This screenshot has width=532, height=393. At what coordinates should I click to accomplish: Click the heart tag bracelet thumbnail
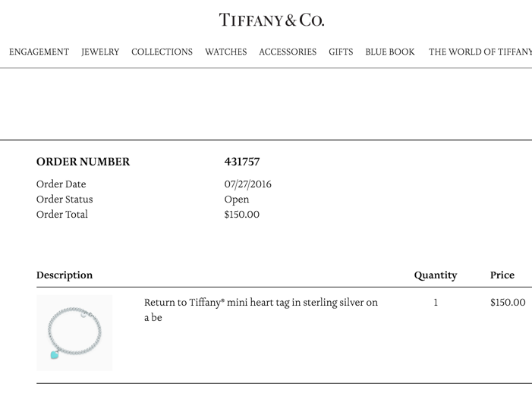click(x=74, y=333)
